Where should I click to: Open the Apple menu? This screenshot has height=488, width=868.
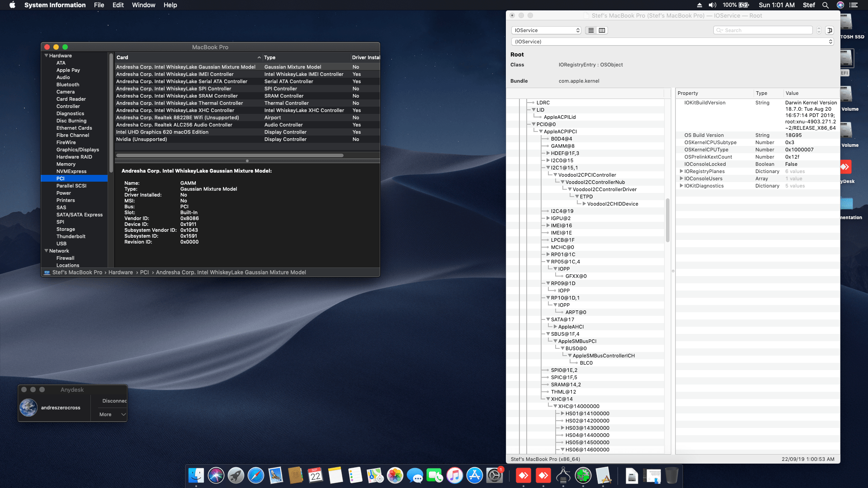(12, 5)
